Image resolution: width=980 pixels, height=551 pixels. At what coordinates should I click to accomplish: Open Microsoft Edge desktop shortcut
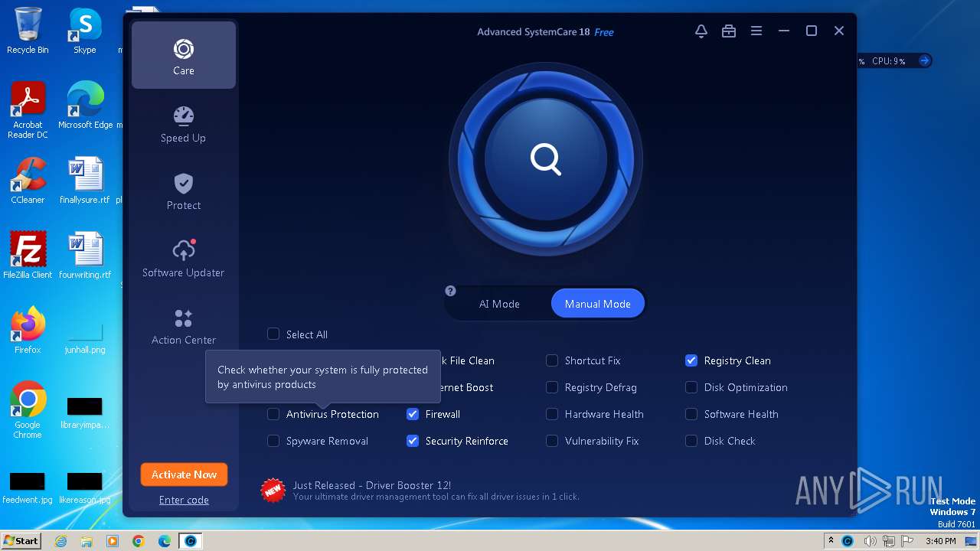click(85, 106)
